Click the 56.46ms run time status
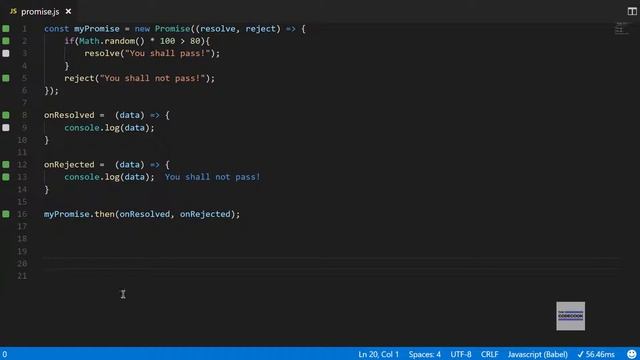The image size is (640, 360). 596,354
